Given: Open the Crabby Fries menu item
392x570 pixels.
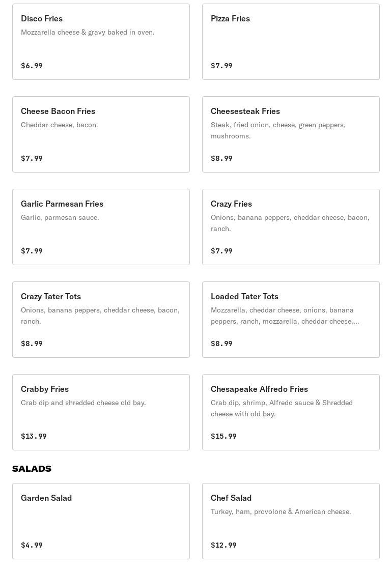Looking at the screenshot, I should click(x=101, y=412).
